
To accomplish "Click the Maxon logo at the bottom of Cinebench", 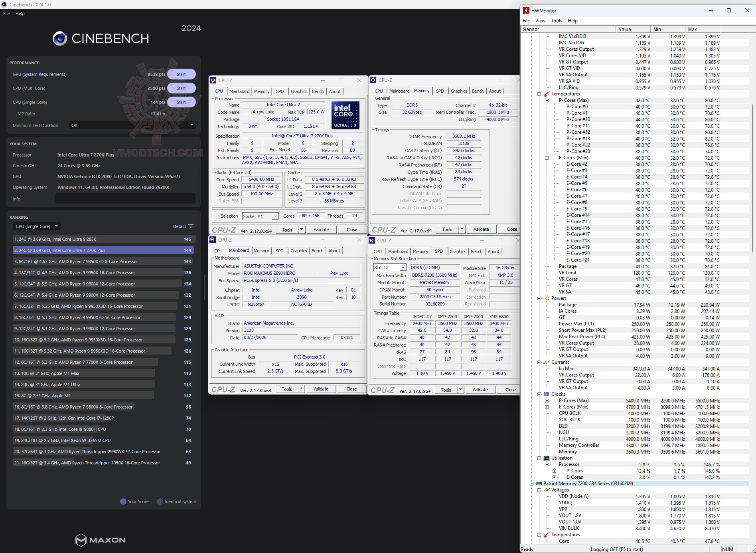I will (101, 540).
